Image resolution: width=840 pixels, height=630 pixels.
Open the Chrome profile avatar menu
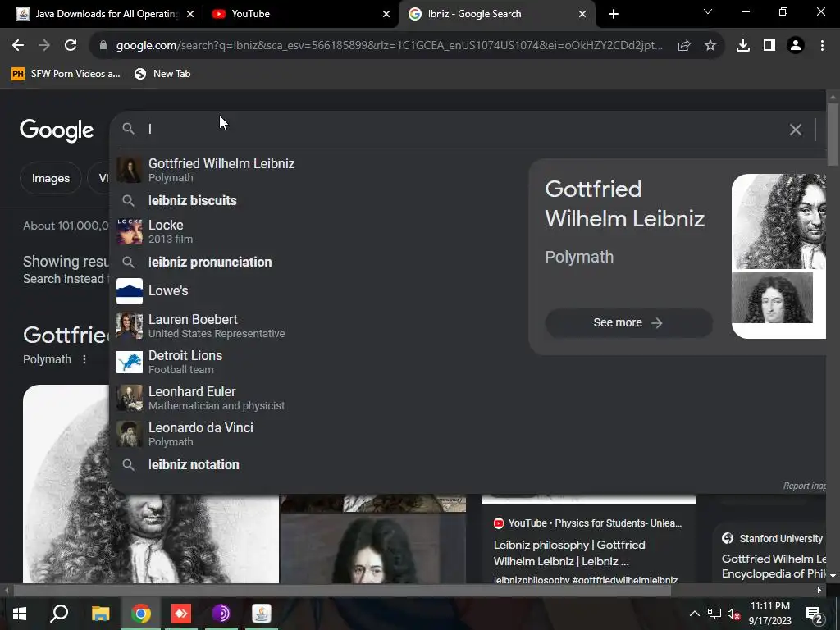point(796,46)
